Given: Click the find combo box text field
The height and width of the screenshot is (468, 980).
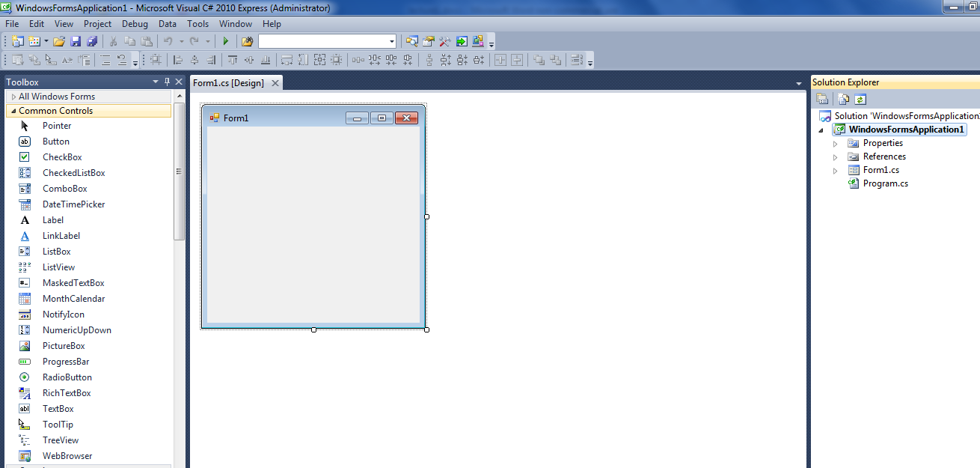Looking at the screenshot, I should coord(322,41).
